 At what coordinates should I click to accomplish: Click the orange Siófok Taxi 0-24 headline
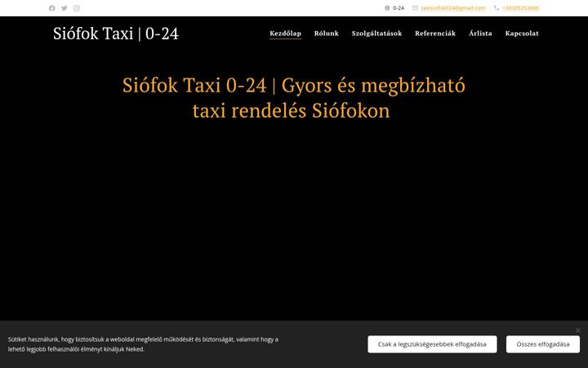[x=294, y=97]
